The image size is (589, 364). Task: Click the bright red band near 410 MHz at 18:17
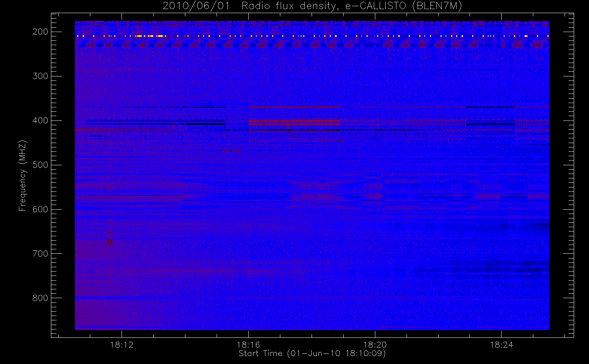[x=294, y=124]
